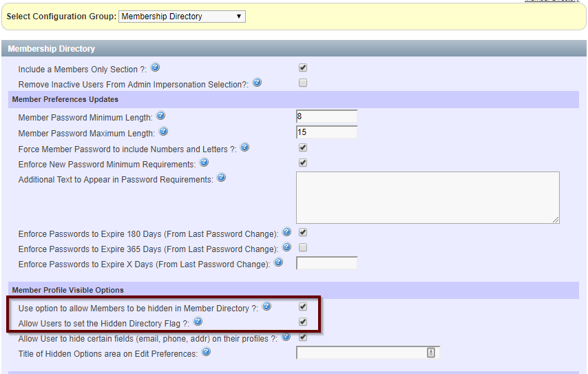The width and height of the screenshot is (588, 374).
Task: Click the icon inside Title of Hidden Options field
Action: point(431,353)
